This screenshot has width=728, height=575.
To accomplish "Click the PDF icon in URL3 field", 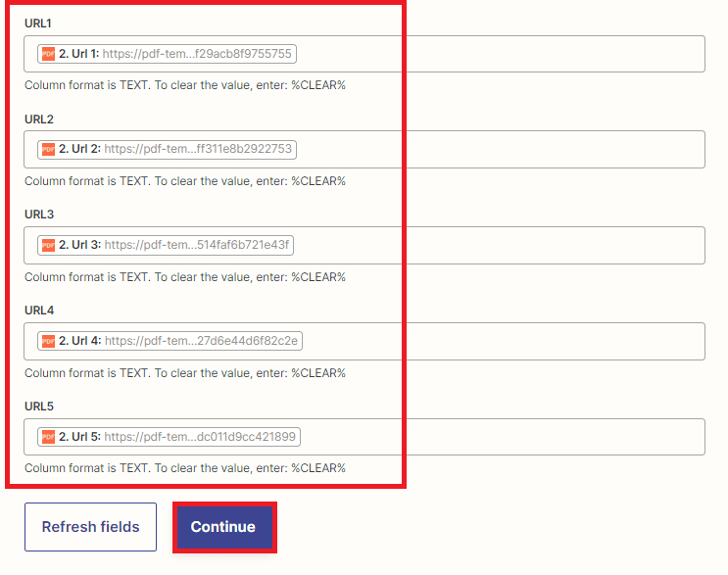I will tap(48, 245).
